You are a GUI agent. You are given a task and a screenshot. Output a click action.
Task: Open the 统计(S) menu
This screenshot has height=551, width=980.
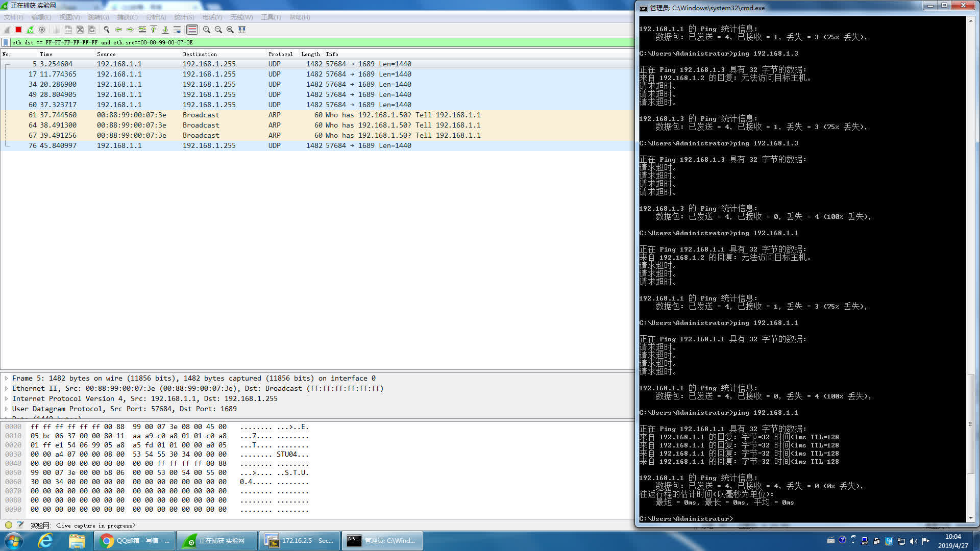(184, 17)
